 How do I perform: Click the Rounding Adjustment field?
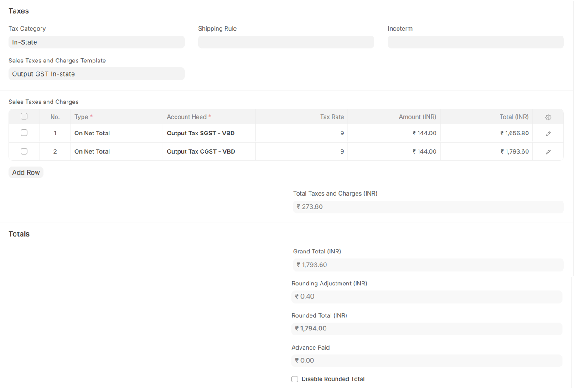427,296
